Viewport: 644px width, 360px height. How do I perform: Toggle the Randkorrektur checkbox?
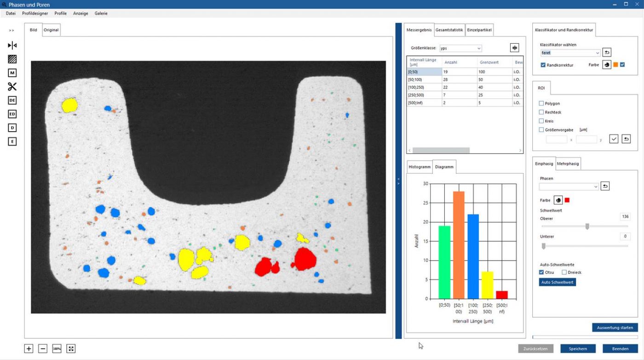point(543,65)
